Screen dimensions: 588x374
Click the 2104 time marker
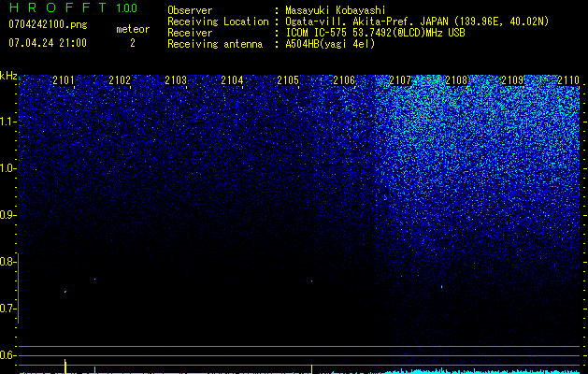click(x=232, y=79)
